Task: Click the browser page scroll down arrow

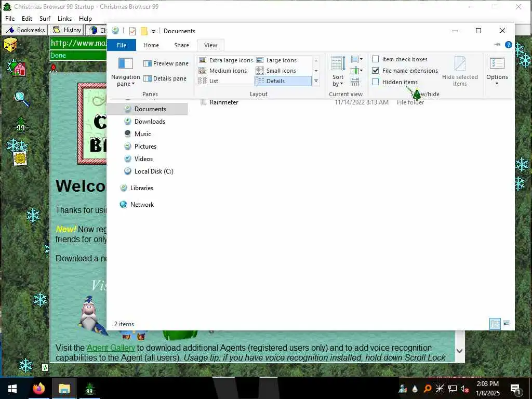Action: tap(460, 351)
